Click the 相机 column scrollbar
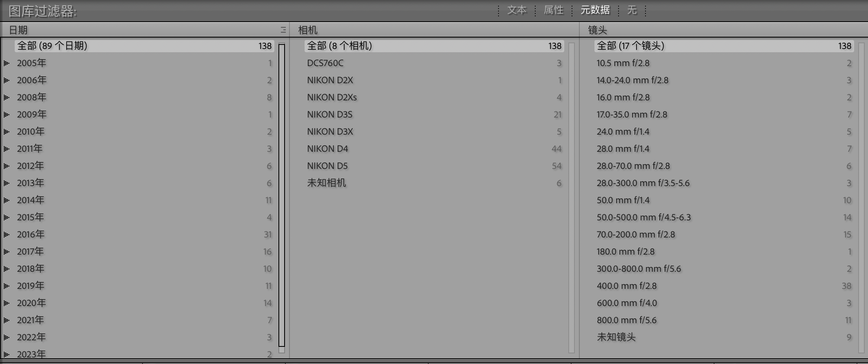This screenshot has height=364, width=868. (572, 198)
